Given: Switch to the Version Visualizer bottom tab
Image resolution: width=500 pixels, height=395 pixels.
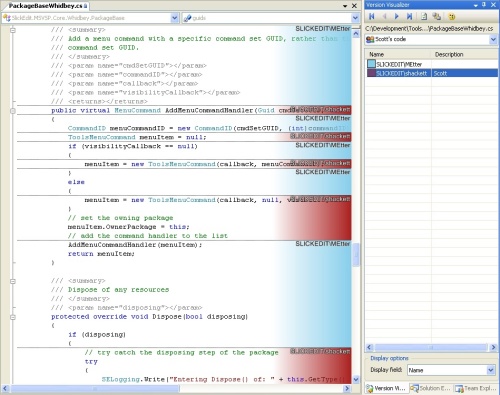Looking at the screenshot, I should coord(386,388).
